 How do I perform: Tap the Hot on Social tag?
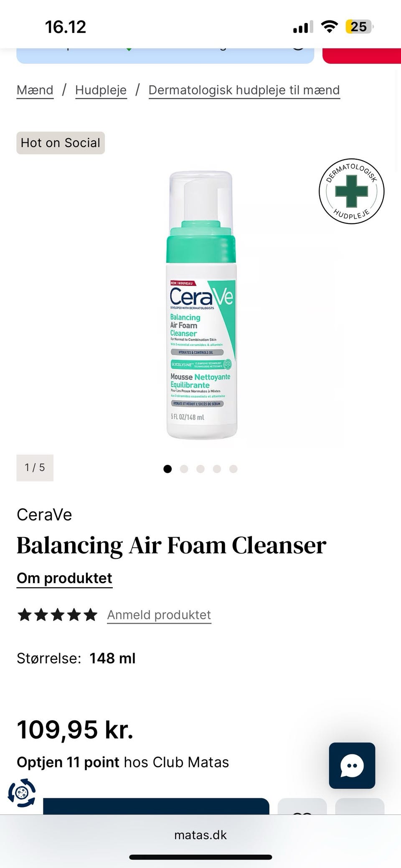click(61, 143)
